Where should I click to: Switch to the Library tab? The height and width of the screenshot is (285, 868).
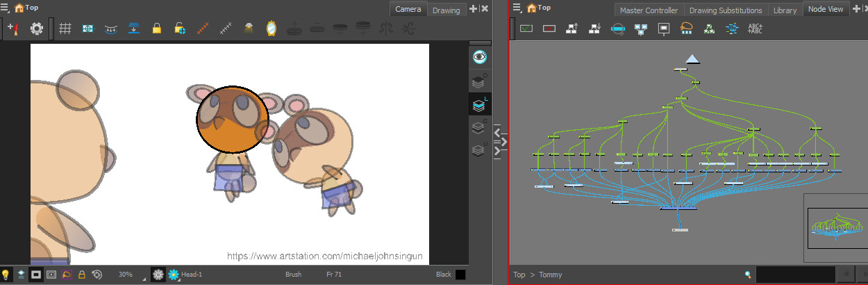tap(785, 10)
